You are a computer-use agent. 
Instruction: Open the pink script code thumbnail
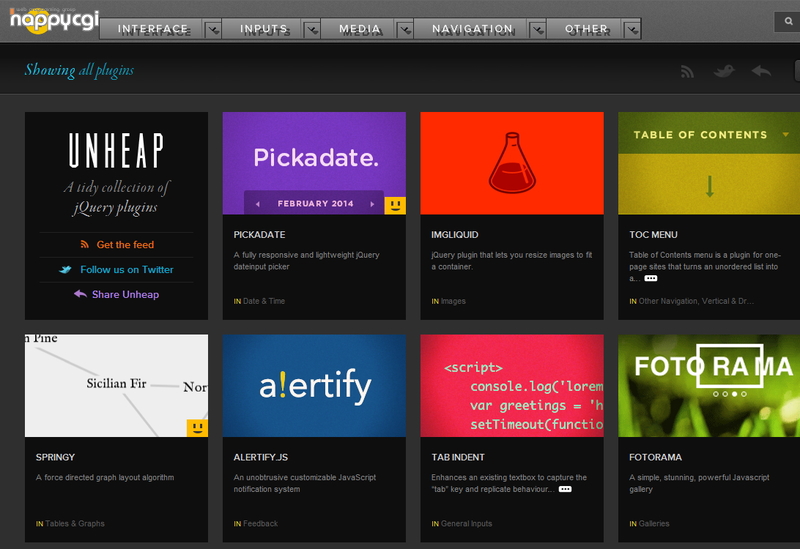pos(512,386)
